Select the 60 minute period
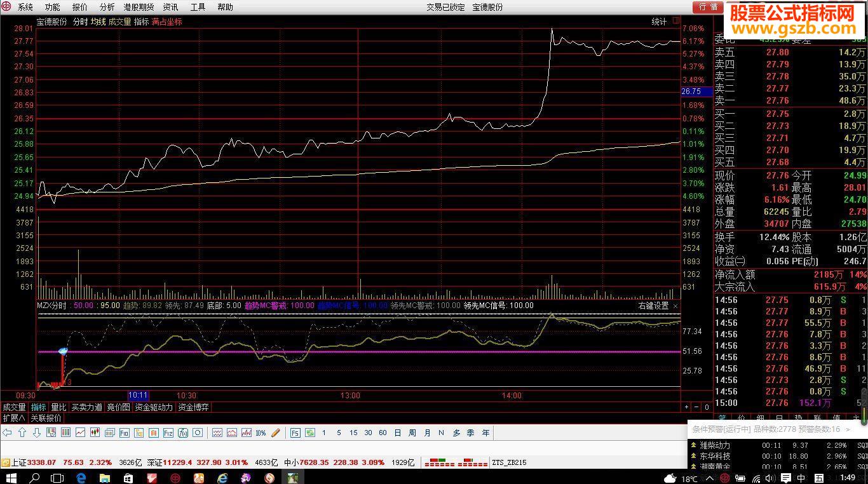This screenshot has height=484, width=868. [383, 433]
